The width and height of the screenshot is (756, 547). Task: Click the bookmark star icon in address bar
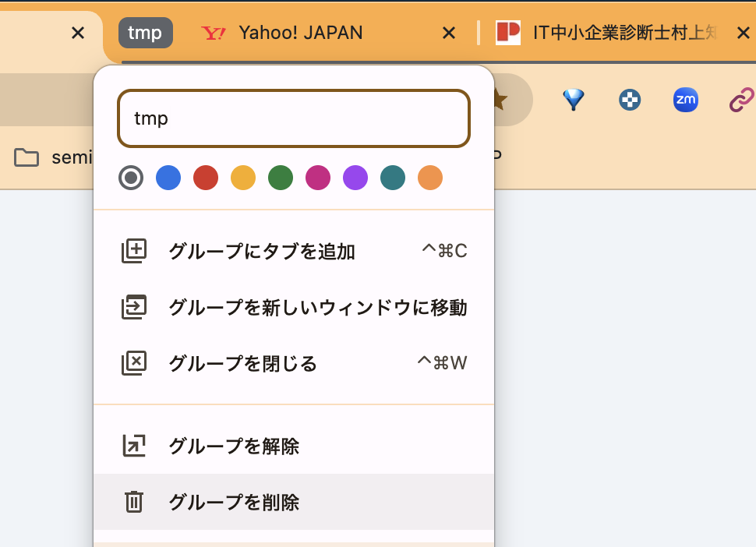point(497,99)
